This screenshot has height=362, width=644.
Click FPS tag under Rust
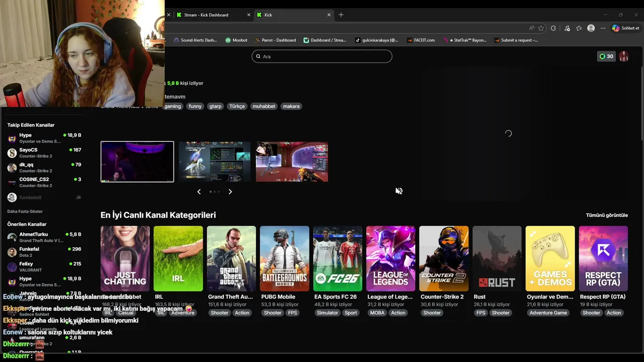click(481, 313)
